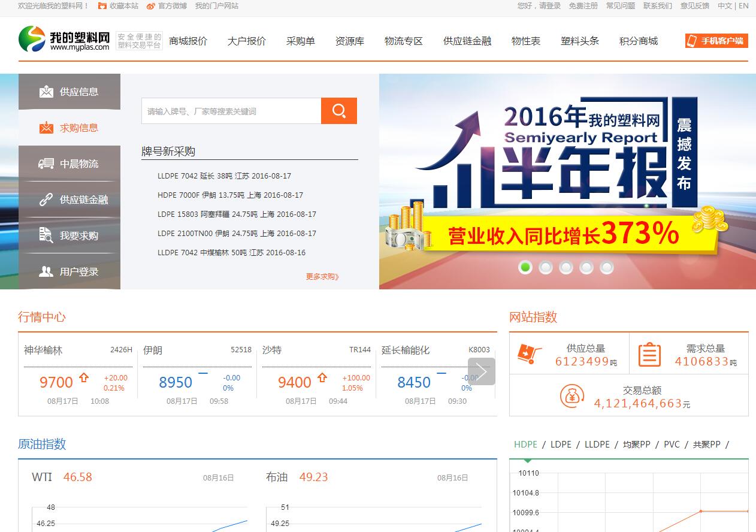Open HDPE 7000F 伊朗 13.75吨 listing
The height and width of the screenshot is (532, 756).
point(230,195)
